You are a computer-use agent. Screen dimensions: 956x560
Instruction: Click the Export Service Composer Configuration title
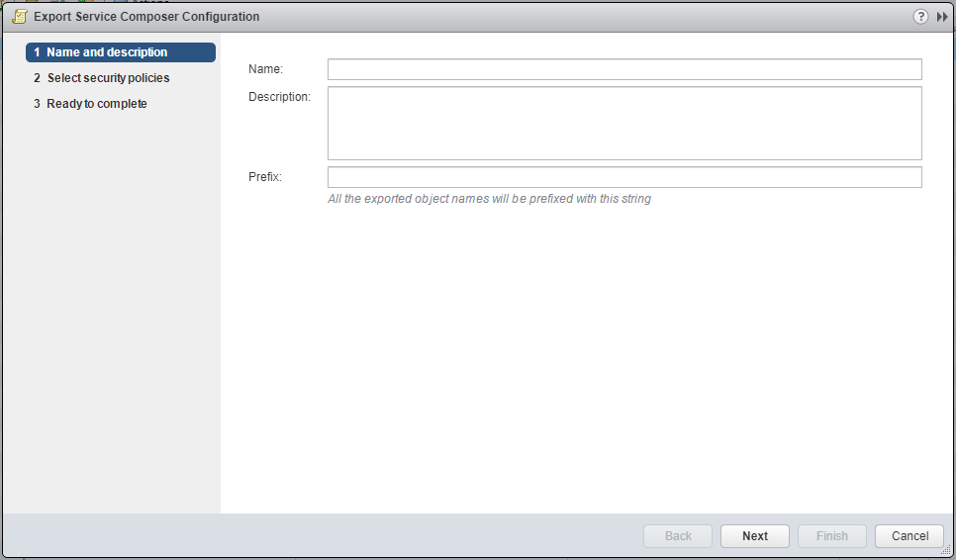click(x=146, y=17)
